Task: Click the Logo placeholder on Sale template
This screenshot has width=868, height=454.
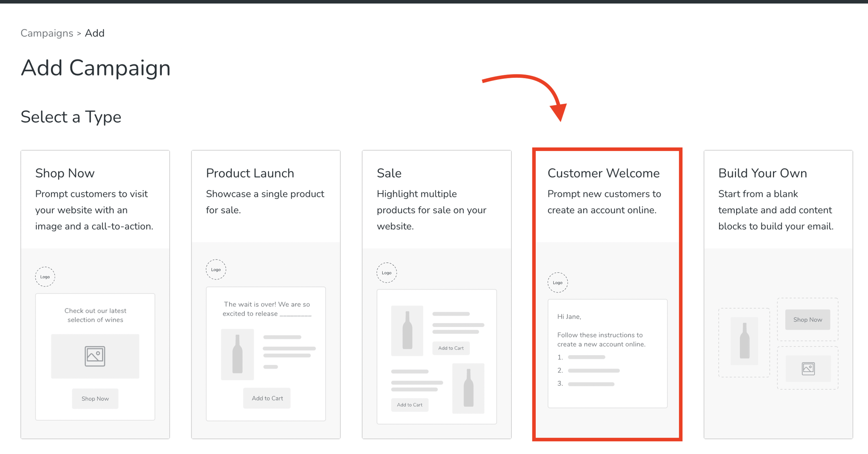Action: click(x=386, y=272)
